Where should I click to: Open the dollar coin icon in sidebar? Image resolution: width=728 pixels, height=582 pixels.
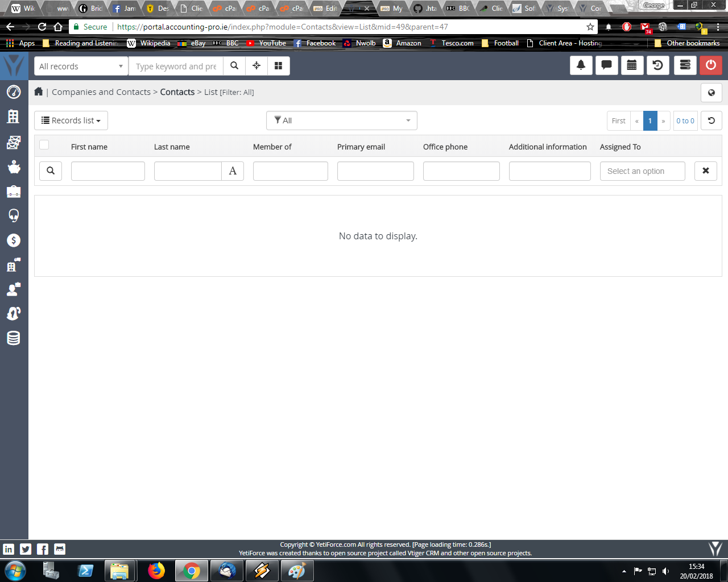14,240
